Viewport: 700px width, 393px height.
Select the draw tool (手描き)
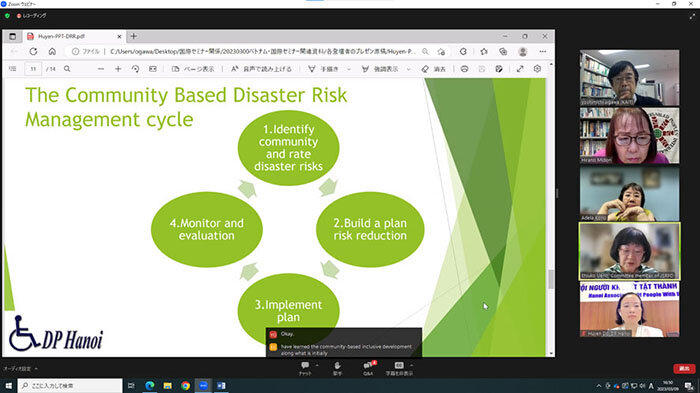[324, 69]
